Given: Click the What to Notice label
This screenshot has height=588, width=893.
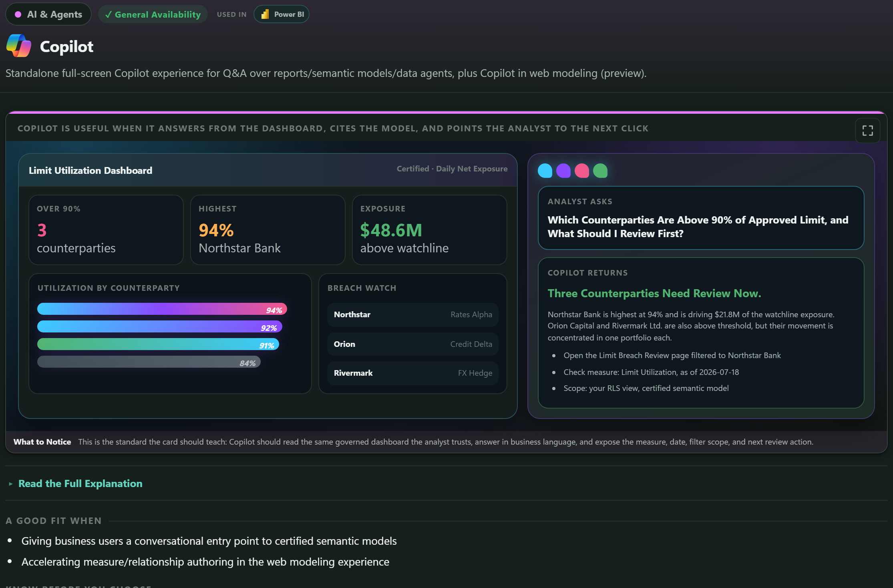Looking at the screenshot, I should [x=42, y=442].
